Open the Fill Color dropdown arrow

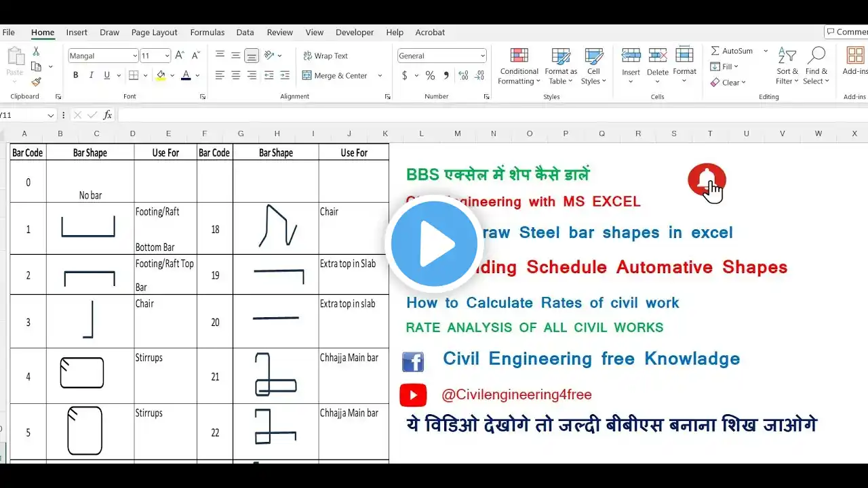(171, 75)
